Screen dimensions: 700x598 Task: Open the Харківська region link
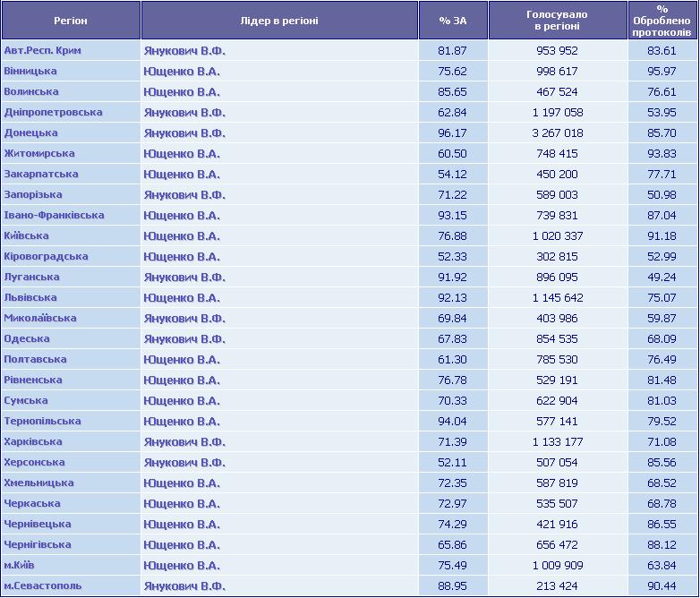point(33,441)
